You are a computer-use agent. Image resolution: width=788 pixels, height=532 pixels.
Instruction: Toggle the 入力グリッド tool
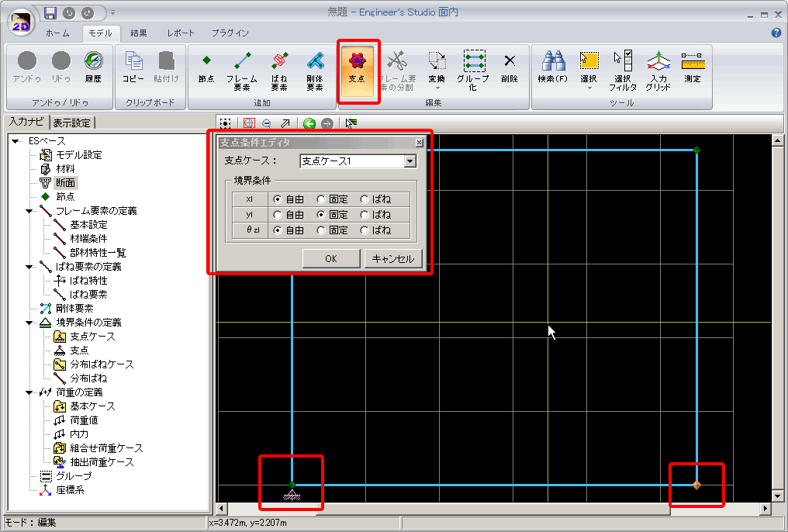[x=658, y=71]
